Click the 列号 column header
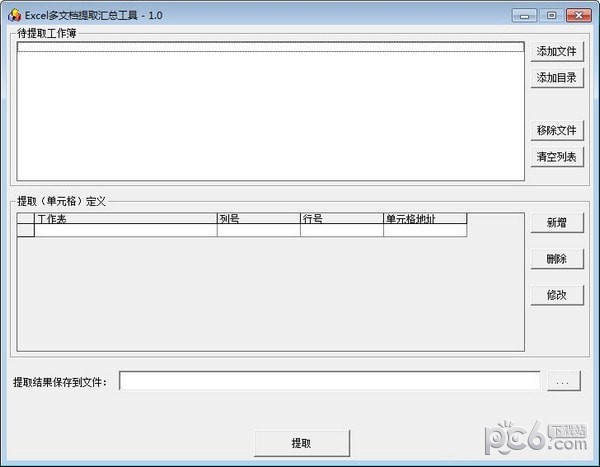The height and width of the screenshot is (467, 600). point(258,218)
